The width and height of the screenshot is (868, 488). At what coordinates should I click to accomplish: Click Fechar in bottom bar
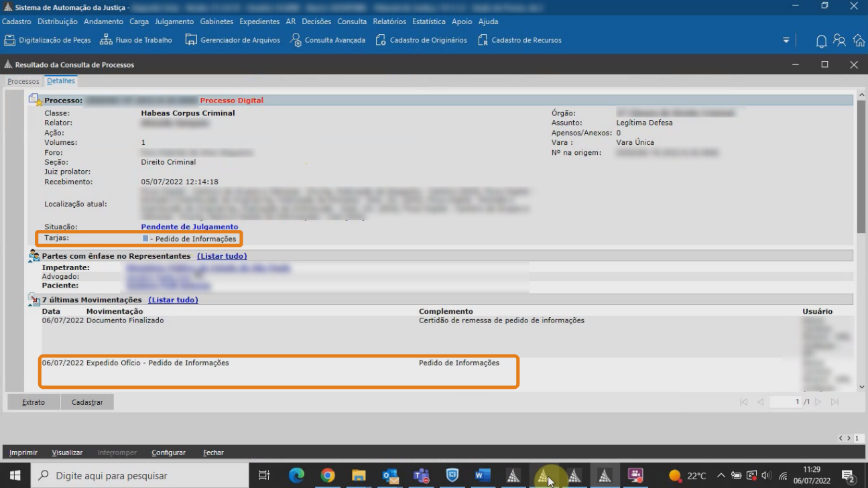(213, 452)
